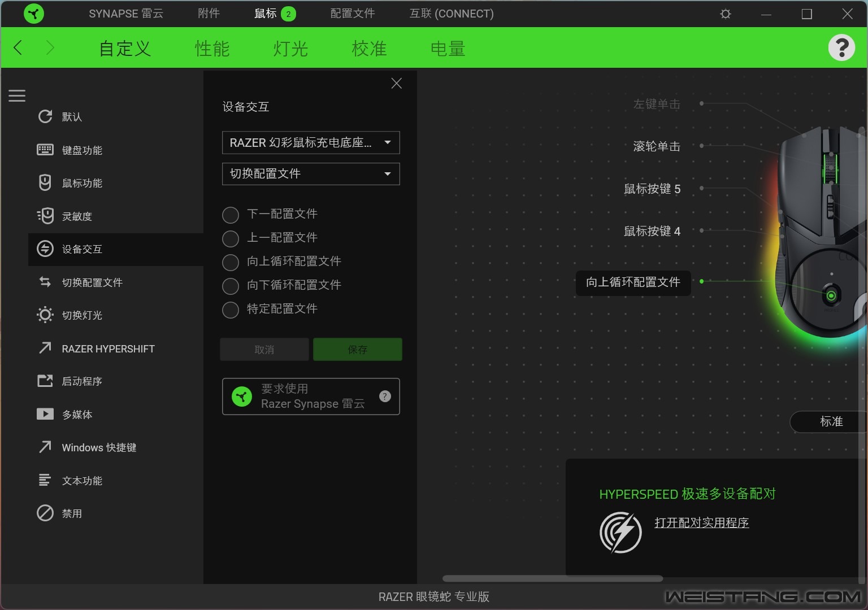Click the question mark in Synapse requirement box
This screenshot has width=868, height=610.
385,396
